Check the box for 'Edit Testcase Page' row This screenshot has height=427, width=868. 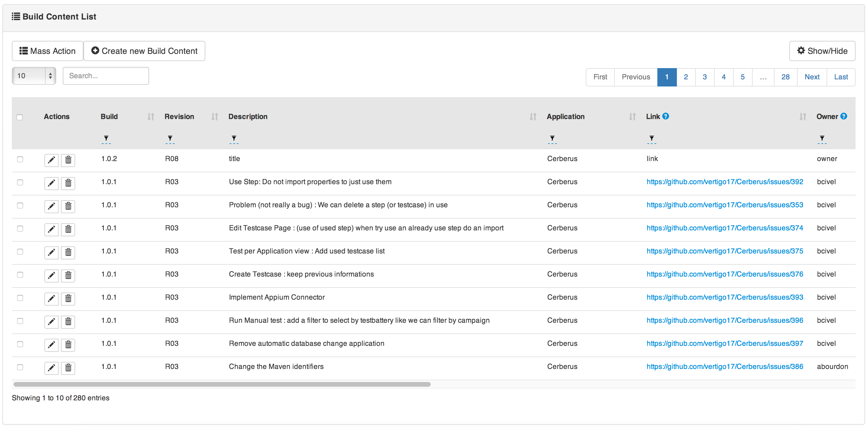click(x=20, y=229)
